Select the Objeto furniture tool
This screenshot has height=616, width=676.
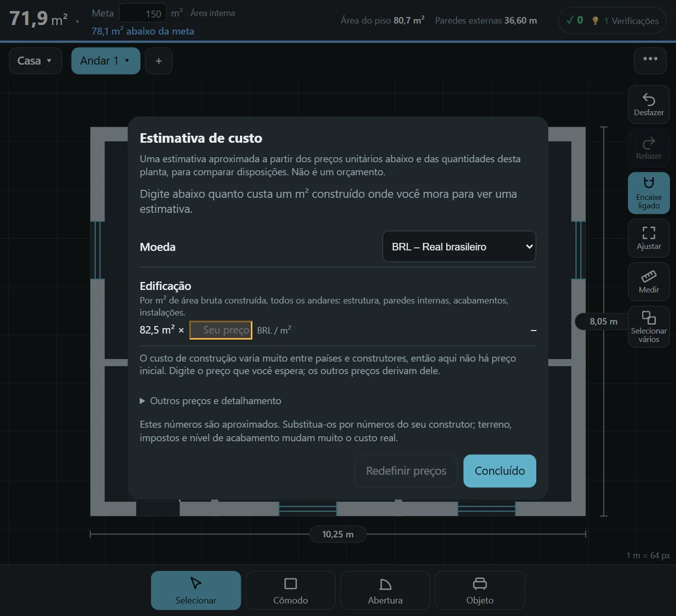pyautogui.click(x=480, y=590)
